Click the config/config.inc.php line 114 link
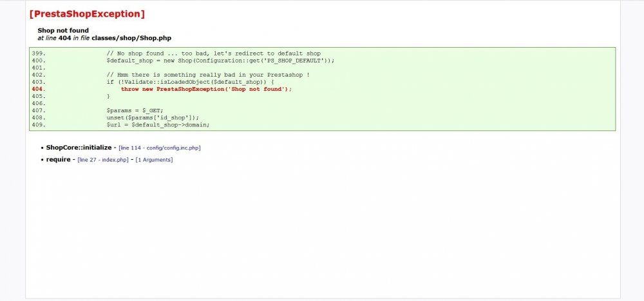Viewport: 644px width, 301px height. 159,148
